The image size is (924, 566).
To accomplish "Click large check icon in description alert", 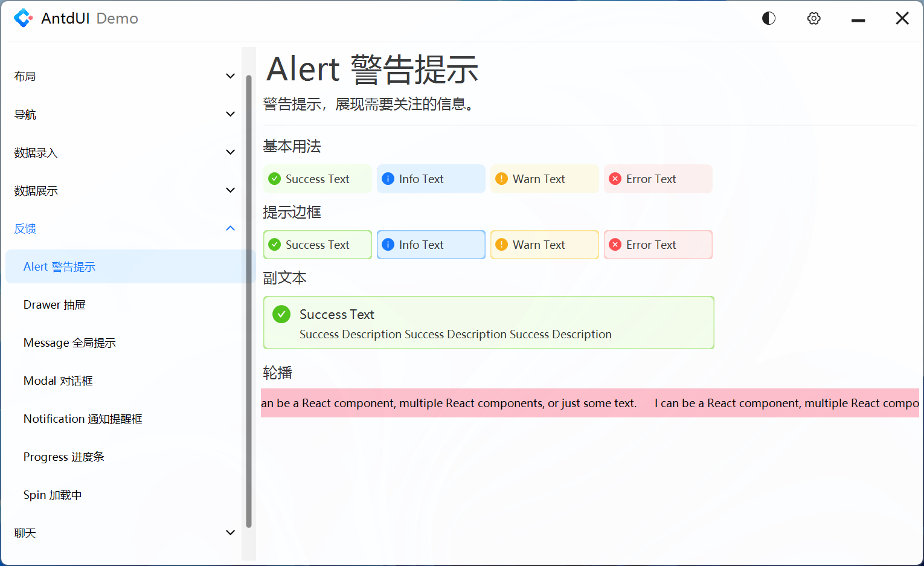I will (x=281, y=314).
